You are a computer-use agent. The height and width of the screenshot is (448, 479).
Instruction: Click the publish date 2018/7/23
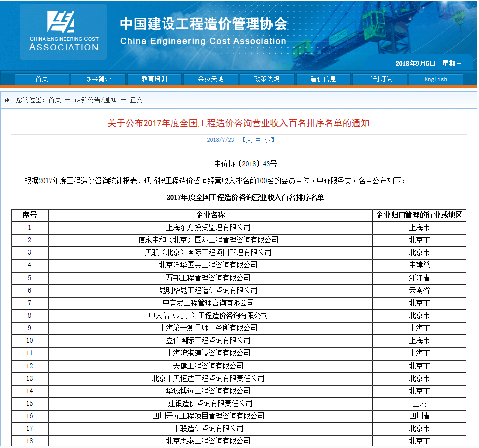(x=220, y=140)
